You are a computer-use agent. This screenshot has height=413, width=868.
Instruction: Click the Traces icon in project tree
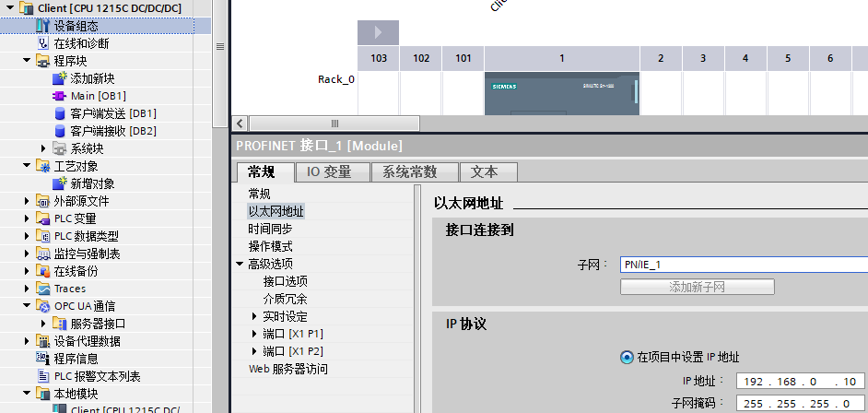(43, 289)
